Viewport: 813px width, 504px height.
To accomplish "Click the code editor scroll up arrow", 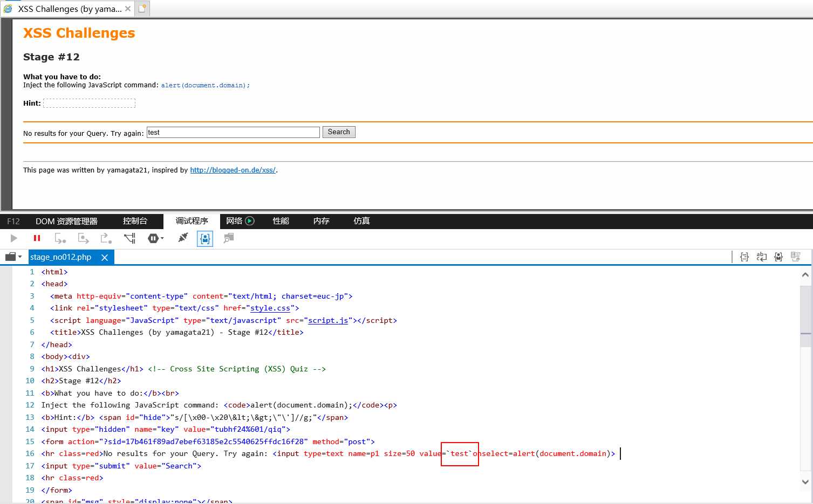I will click(805, 275).
